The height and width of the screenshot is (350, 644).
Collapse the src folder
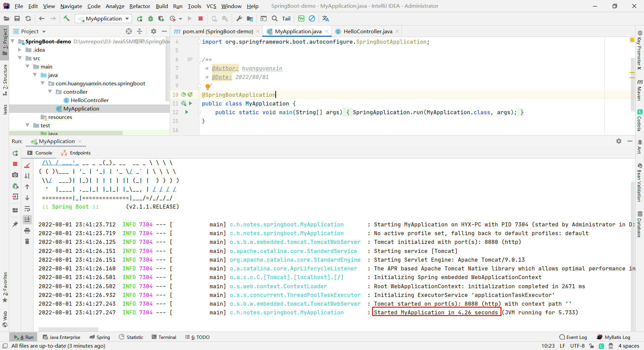[x=20, y=58]
